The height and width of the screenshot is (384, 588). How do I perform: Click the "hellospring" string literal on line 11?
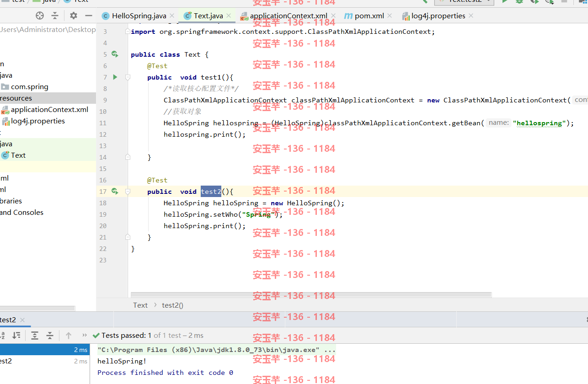540,123
